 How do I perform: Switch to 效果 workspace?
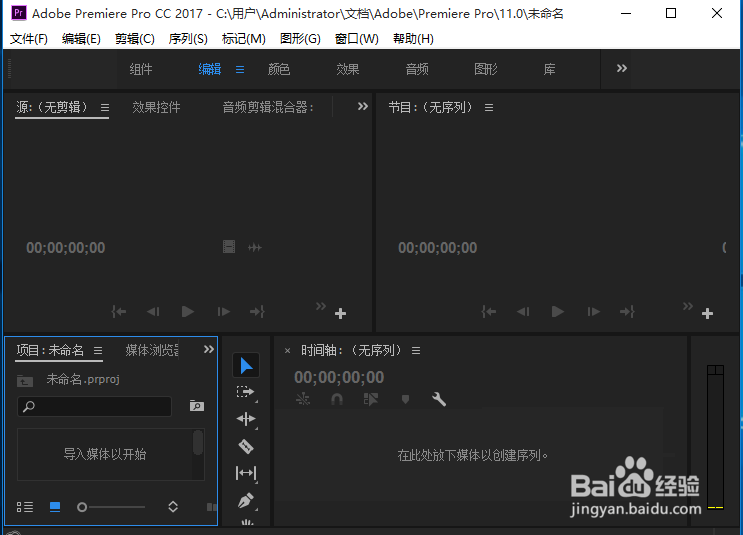[x=348, y=69]
